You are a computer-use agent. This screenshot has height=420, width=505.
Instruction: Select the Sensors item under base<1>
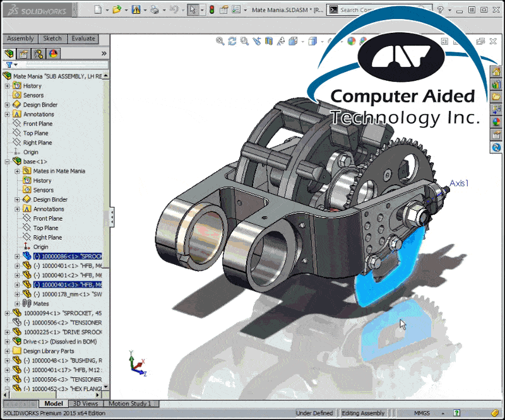tap(43, 190)
